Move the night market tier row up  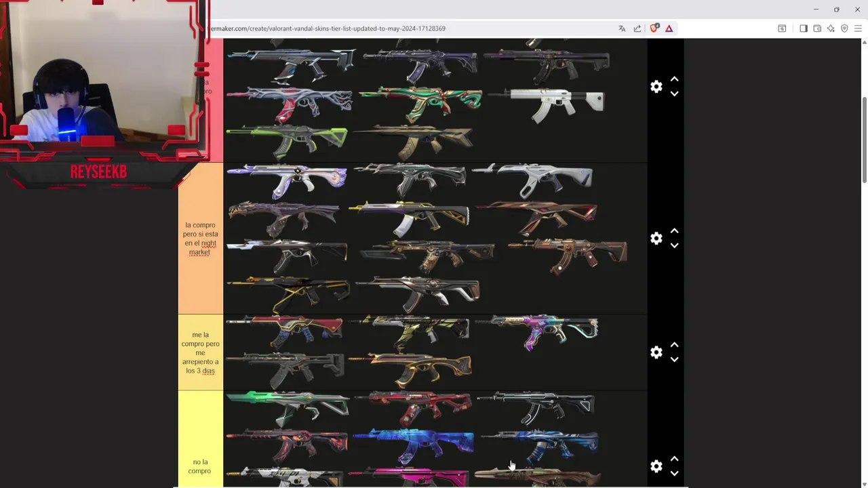[674, 231]
